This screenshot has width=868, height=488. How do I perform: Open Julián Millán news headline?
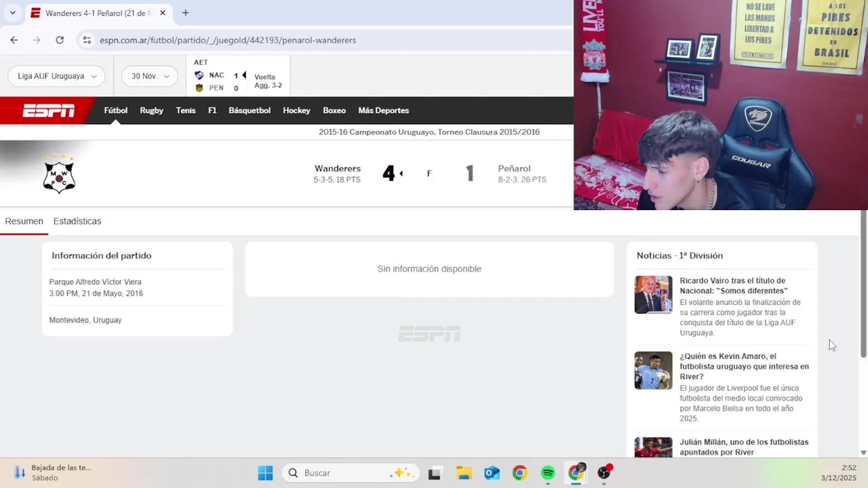(744, 447)
